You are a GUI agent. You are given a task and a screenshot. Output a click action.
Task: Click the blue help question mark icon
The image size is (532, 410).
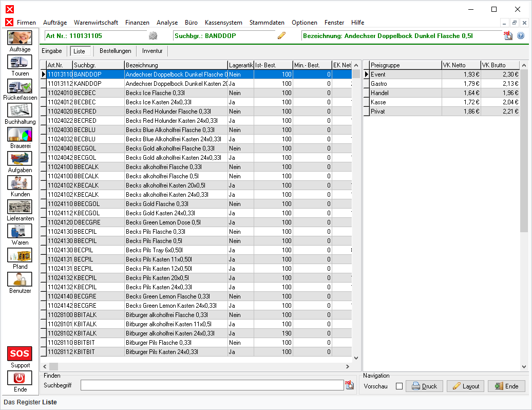[521, 36]
